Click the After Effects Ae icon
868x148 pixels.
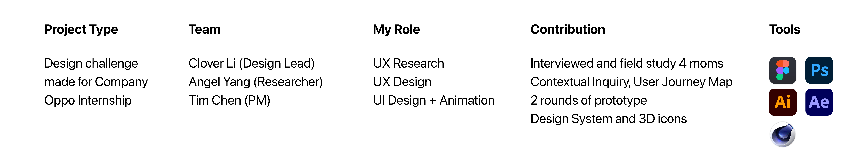[x=819, y=102]
